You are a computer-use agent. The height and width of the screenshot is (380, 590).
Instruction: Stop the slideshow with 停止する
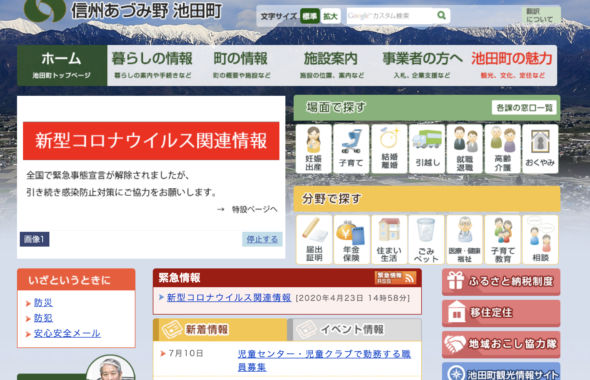262,239
